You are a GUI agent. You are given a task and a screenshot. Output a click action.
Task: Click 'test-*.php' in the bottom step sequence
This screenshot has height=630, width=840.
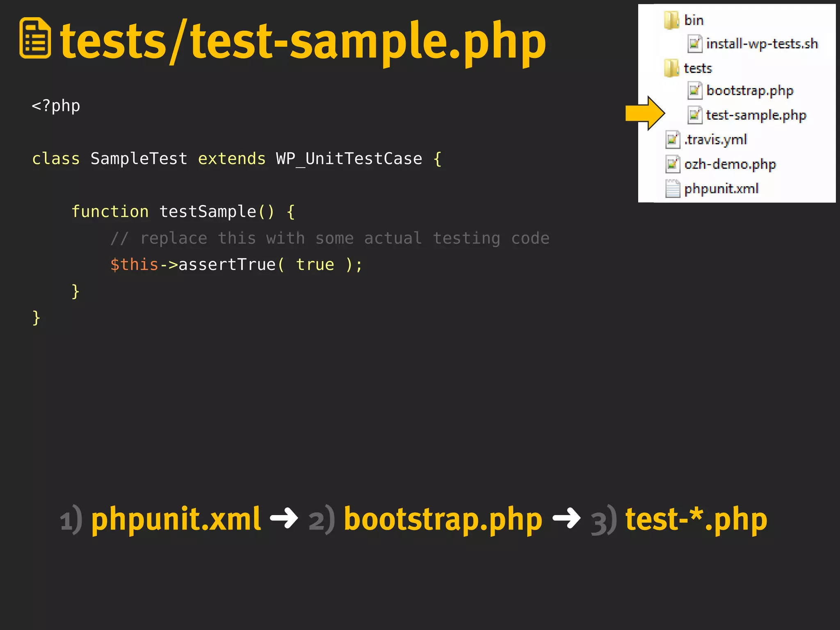[x=696, y=520]
